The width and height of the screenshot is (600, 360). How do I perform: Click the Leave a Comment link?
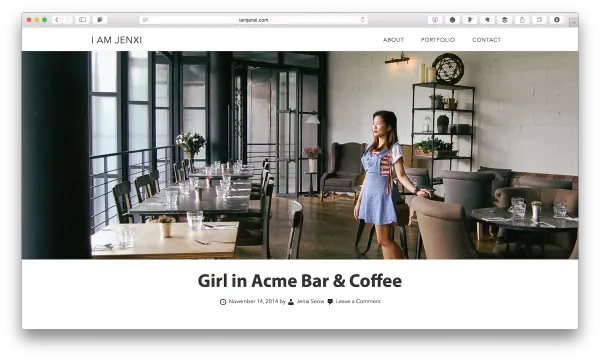coord(358,301)
